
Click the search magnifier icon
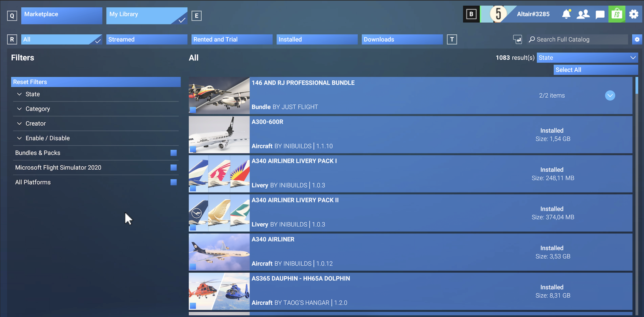[x=532, y=39]
